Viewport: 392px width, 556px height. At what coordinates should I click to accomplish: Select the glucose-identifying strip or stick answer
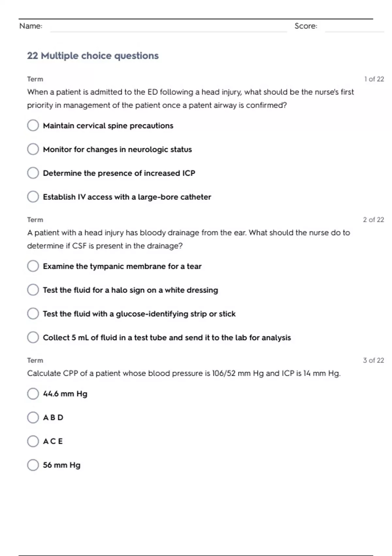click(33, 314)
